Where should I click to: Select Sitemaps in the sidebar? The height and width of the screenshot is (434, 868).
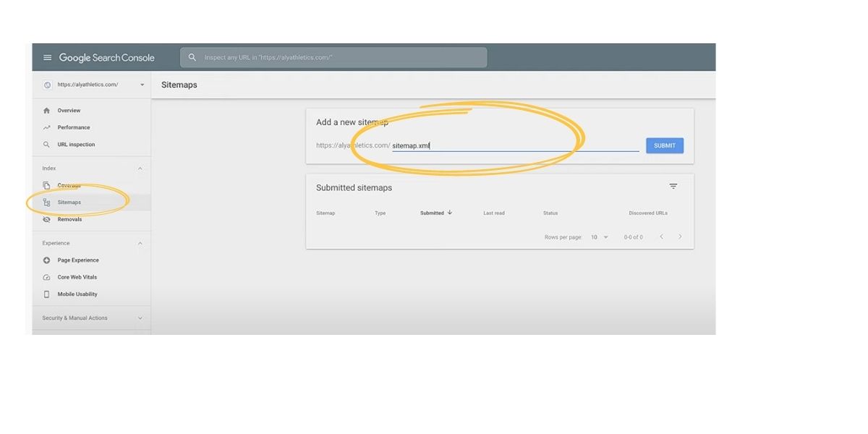(x=69, y=203)
